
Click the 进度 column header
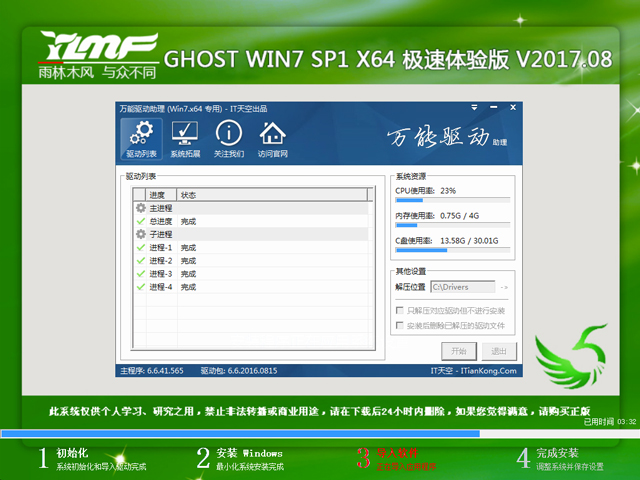click(x=161, y=195)
